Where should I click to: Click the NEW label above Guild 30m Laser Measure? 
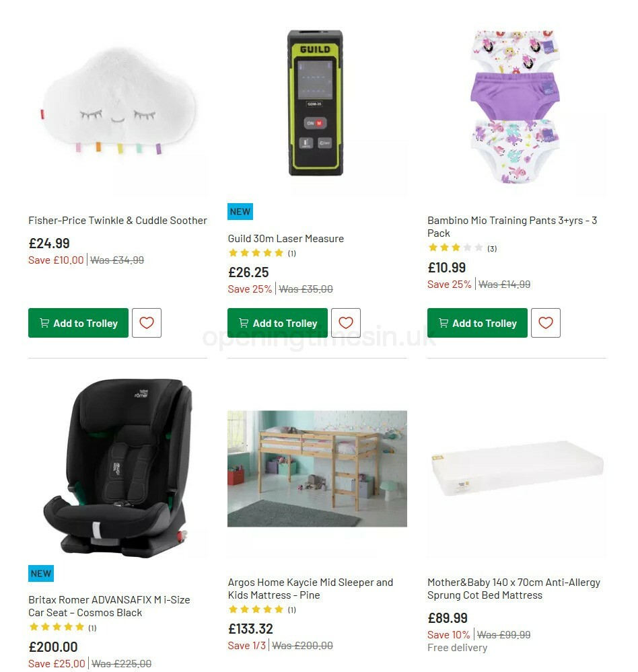click(240, 211)
